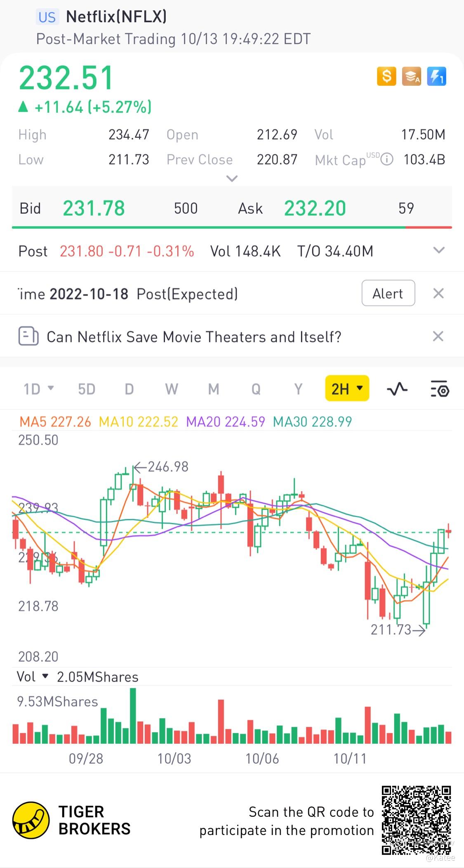Screen dimensions: 464x868
Task: Open chart display settings icon
Action: click(x=440, y=389)
